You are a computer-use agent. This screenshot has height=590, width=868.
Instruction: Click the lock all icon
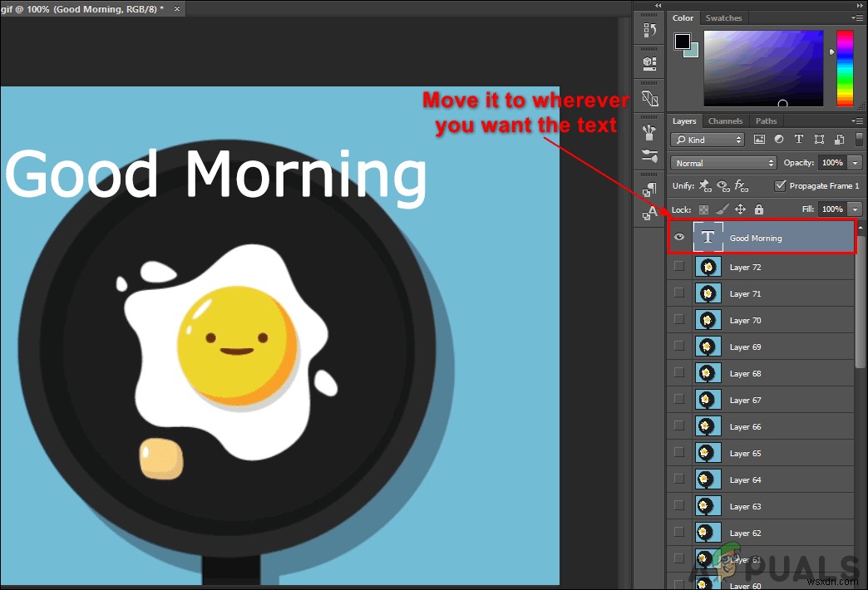click(759, 209)
